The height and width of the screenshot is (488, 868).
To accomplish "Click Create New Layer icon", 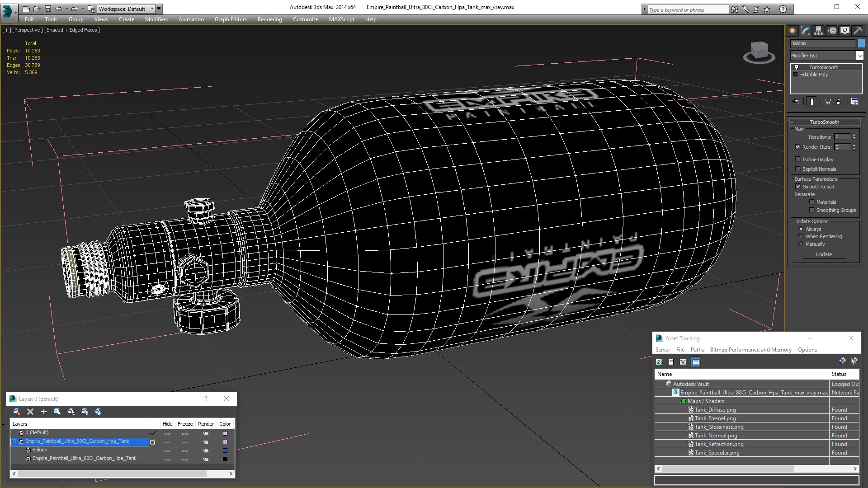I will coord(17,412).
